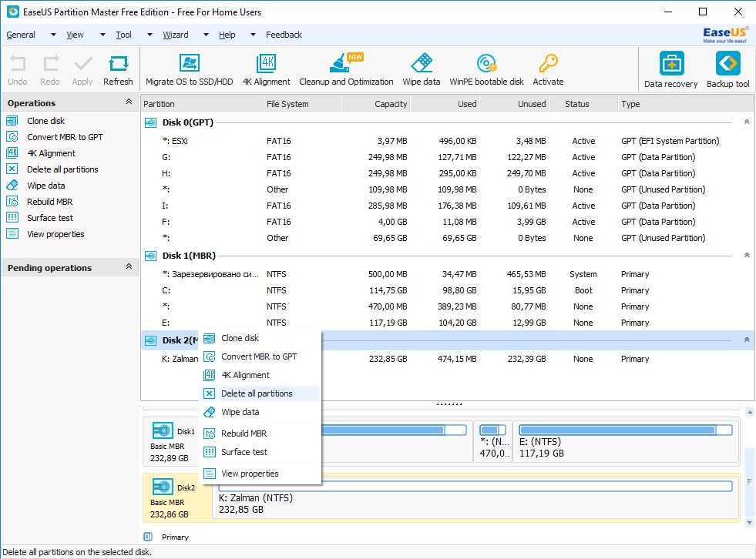This screenshot has height=559, width=756.
Task: Click the Refresh toolbar button
Action: tap(118, 69)
